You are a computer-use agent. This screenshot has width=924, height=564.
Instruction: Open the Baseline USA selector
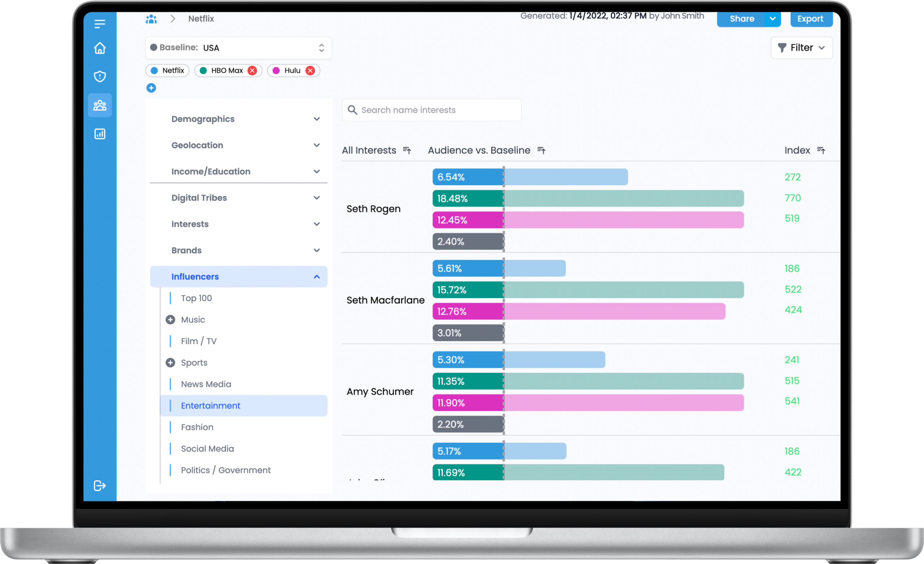tap(239, 48)
